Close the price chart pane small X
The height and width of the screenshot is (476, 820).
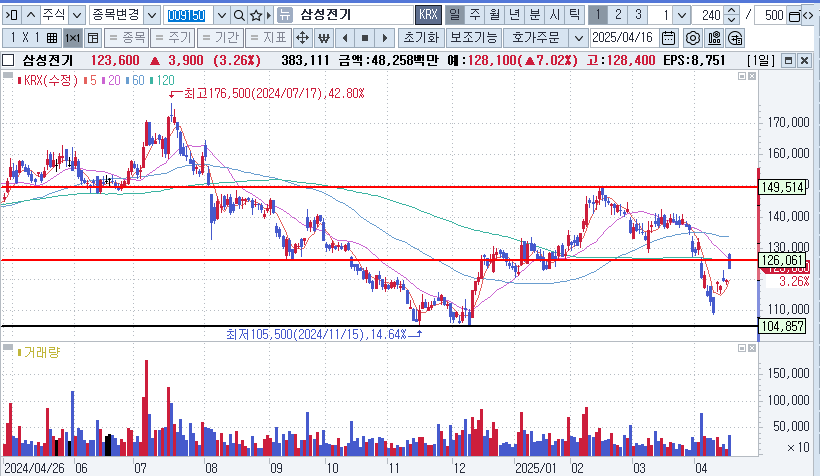pyautogui.click(x=751, y=76)
